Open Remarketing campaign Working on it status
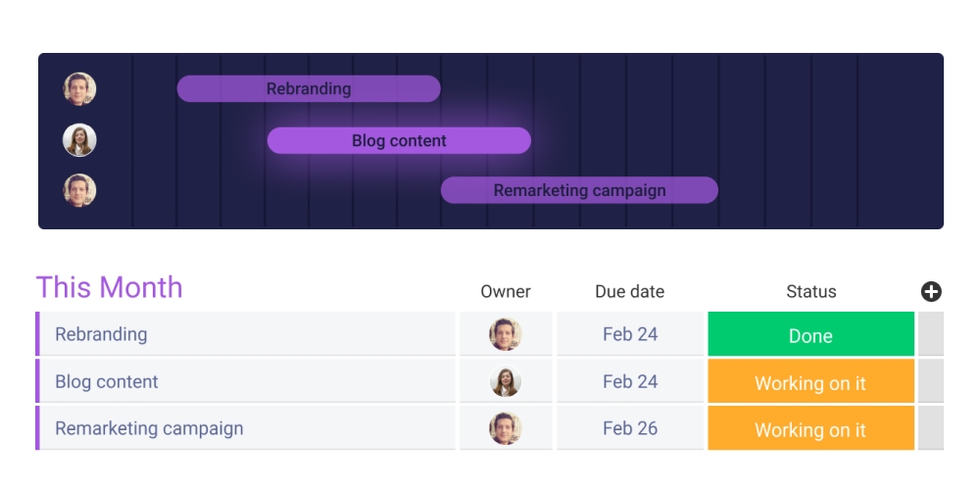The width and height of the screenshot is (980, 490). (x=810, y=429)
